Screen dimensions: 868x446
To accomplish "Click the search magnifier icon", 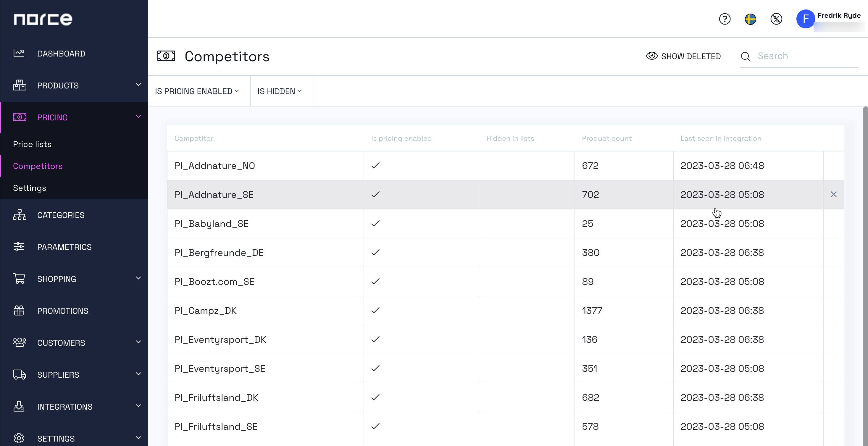I will tap(745, 56).
